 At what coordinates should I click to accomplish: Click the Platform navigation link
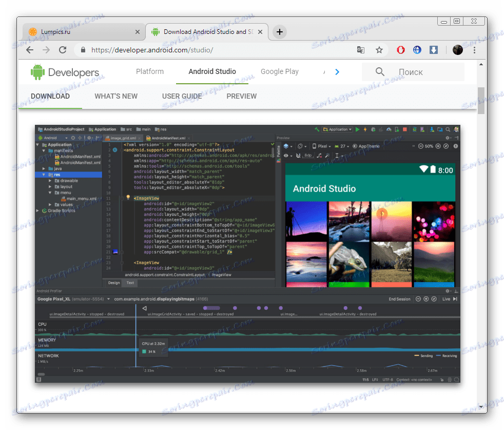click(150, 72)
